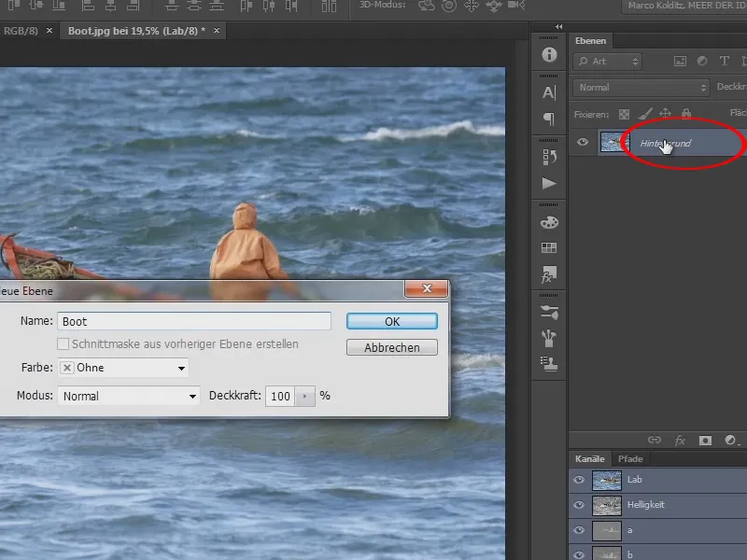Click Abbrechen to cancel the dialog

[392, 347]
